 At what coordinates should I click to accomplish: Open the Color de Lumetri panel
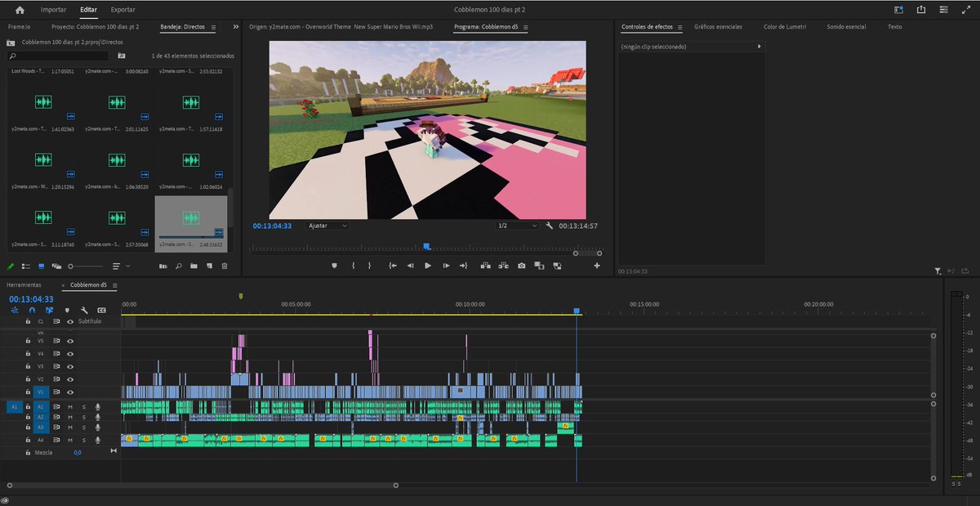pos(786,25)
